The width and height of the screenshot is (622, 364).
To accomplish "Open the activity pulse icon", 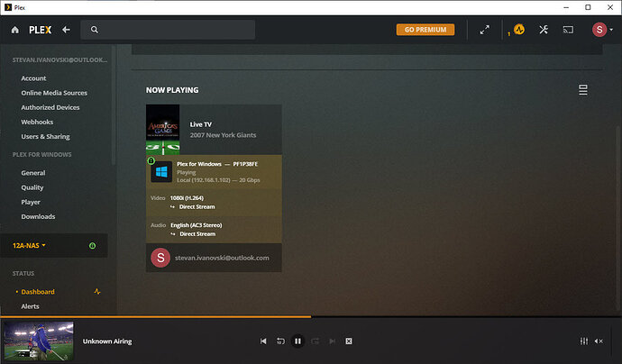I will (x=519, y=30).
